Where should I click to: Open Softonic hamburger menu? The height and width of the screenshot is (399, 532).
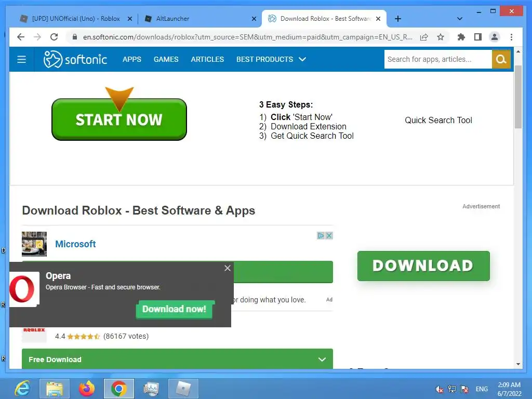point(21,59)
